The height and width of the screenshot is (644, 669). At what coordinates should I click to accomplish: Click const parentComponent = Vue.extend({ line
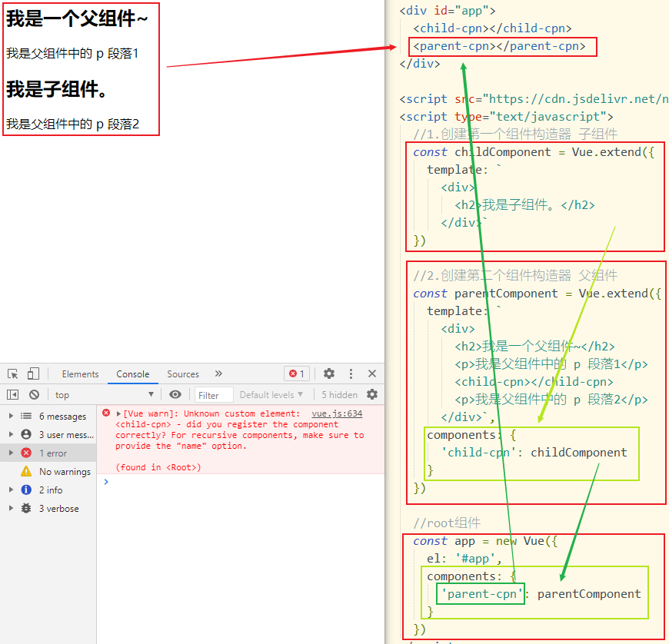(x=538, y=294)
